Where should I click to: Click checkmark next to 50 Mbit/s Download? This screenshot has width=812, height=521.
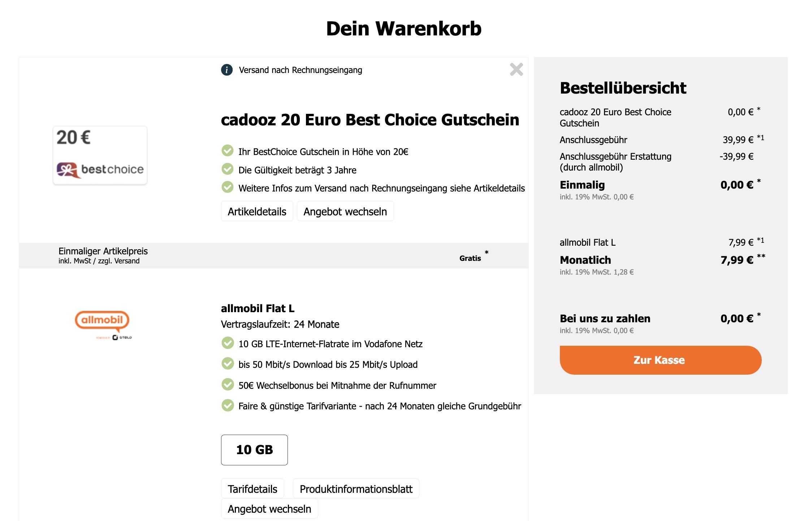point(228,363)
